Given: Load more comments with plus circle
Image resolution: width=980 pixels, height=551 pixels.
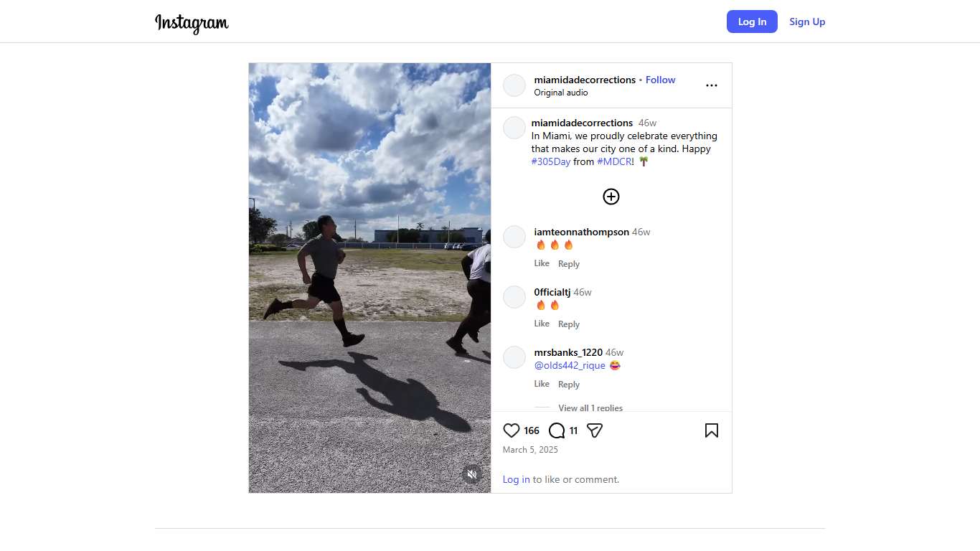Looking at the screenshot, I should (x=611, y=197).
